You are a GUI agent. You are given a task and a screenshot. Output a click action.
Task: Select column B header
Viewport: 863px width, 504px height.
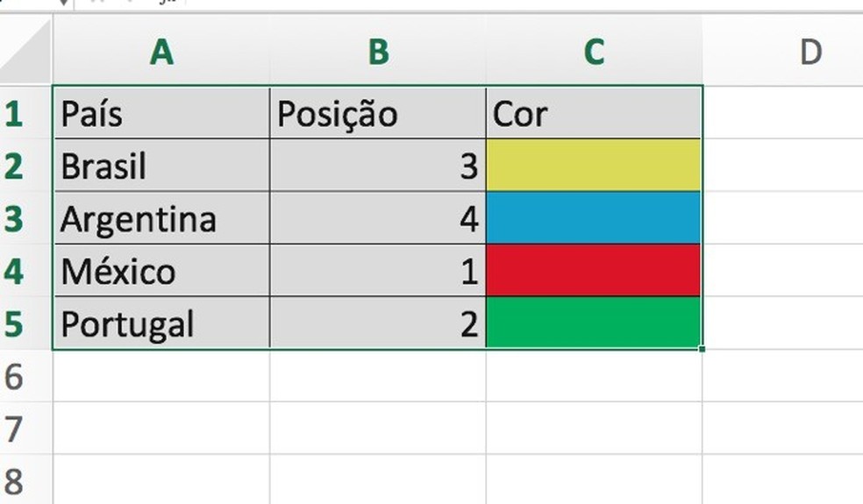point(378,53)
